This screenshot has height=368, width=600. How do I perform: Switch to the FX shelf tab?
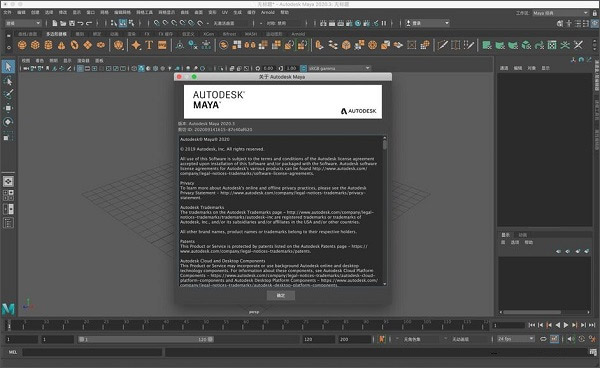147,34
